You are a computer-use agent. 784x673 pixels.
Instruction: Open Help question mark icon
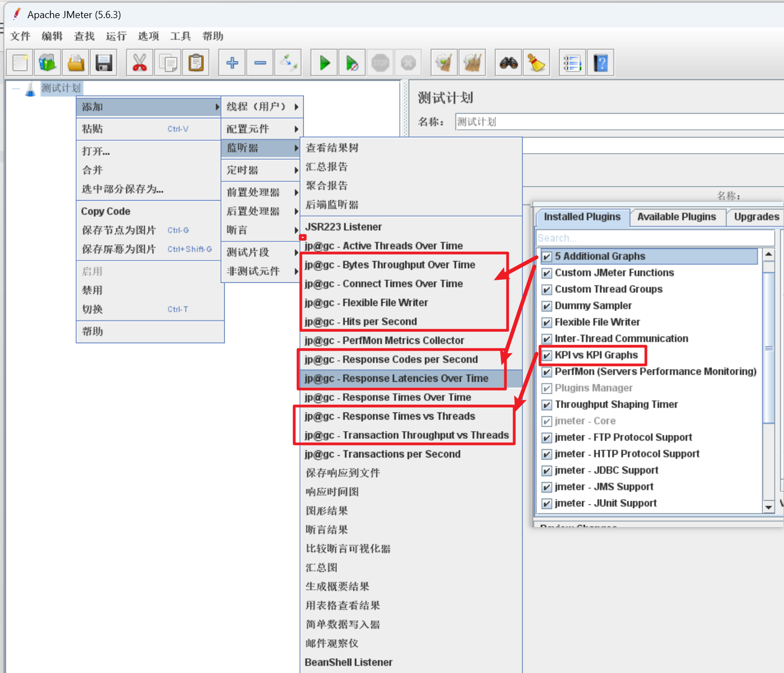tap(601, 63)
